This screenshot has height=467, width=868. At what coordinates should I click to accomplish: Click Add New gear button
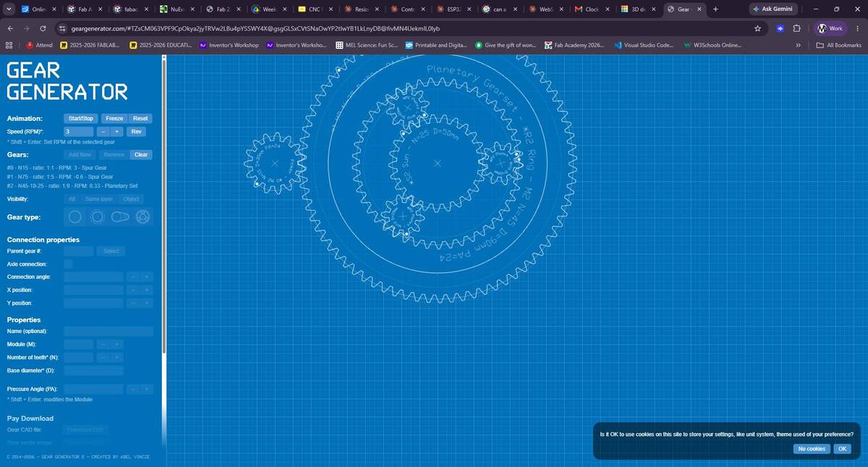pos(80,154)
